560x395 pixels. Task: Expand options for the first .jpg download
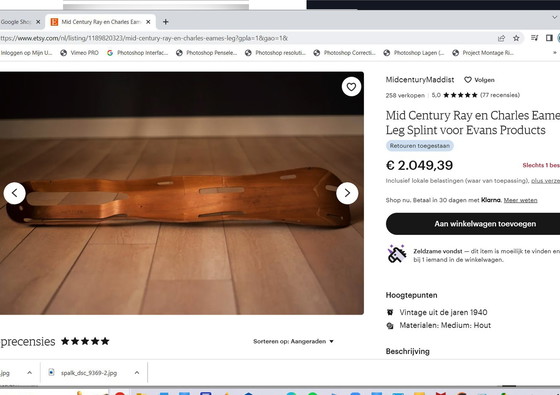(x=30, y=373)
